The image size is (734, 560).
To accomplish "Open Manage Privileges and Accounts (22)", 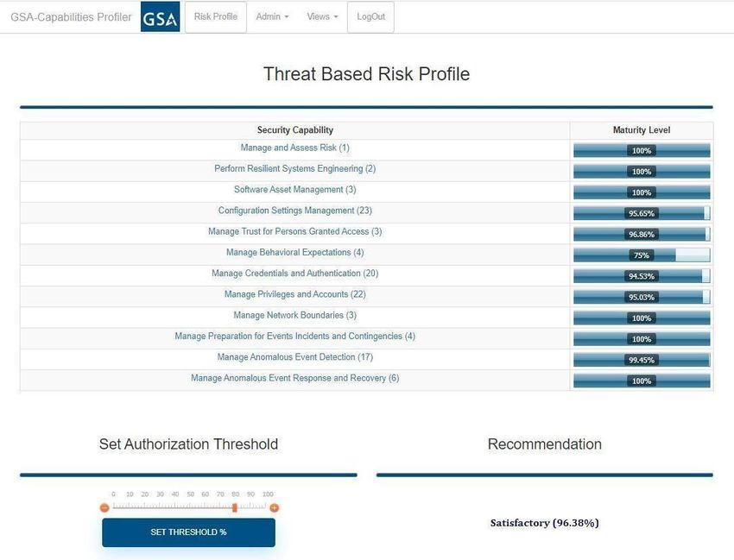I will (x=295, y=294).
